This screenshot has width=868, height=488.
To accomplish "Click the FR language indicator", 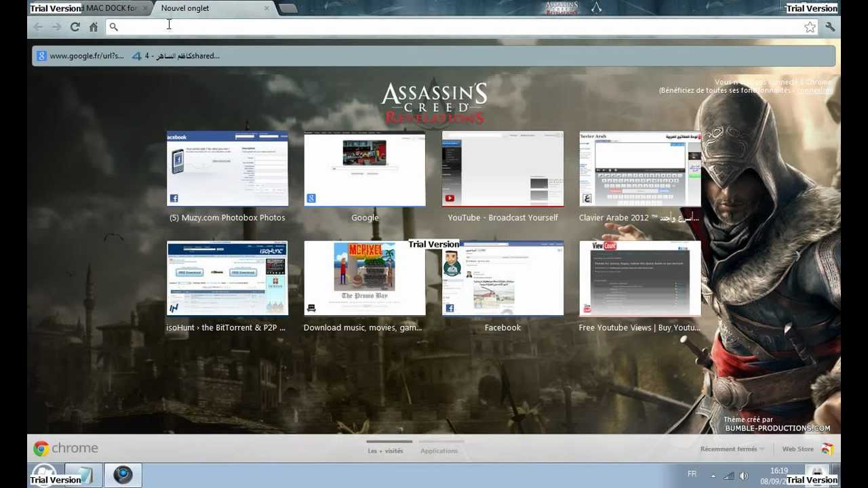I will click(692, 474).
